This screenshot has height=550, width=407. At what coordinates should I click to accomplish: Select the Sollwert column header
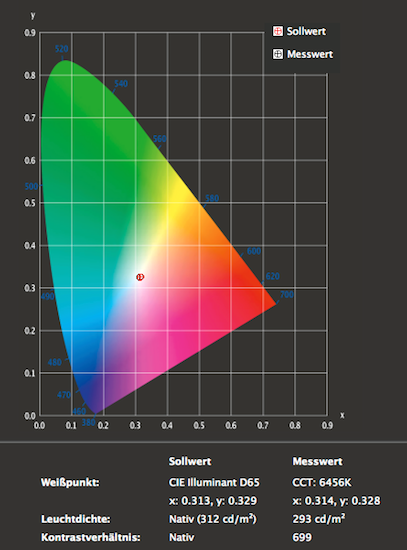click(x=190, y=461)
